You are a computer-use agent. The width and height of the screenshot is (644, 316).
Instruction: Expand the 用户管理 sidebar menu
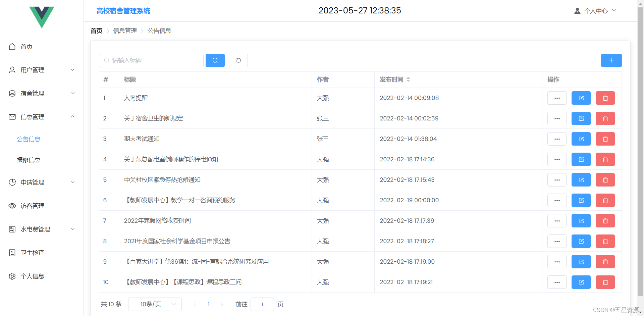point(42,70)
